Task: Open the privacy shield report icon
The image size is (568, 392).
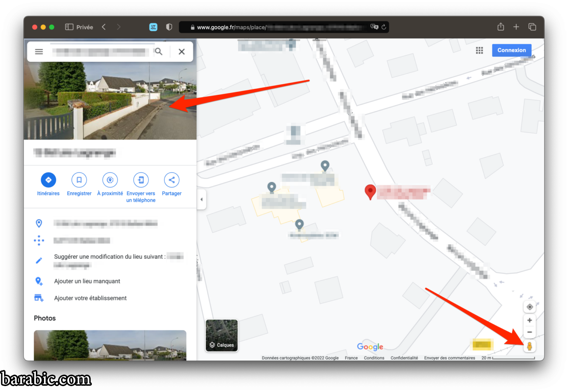Action: tap(169, 27)
